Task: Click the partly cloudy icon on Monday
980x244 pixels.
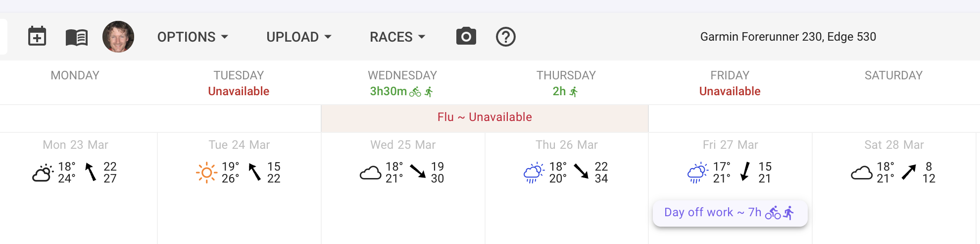Action: pos(43,173)
